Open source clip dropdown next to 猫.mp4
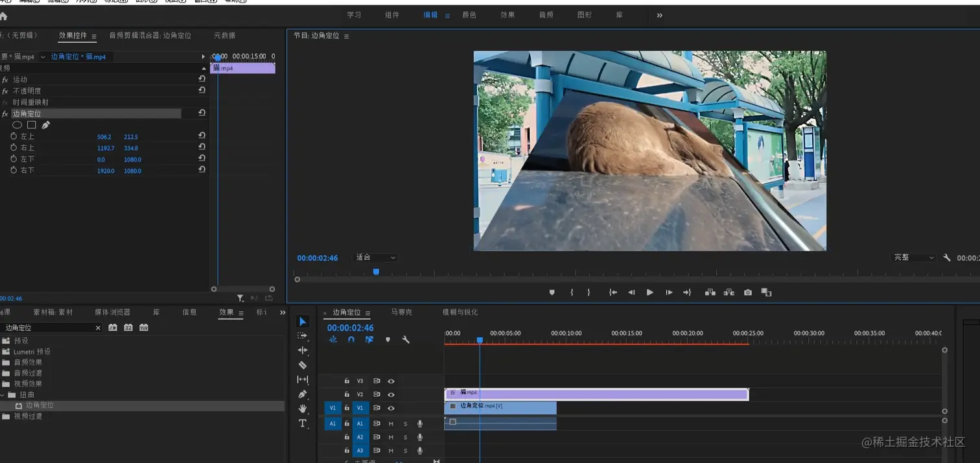Viewport: 980px width, 463px height. 43,57
